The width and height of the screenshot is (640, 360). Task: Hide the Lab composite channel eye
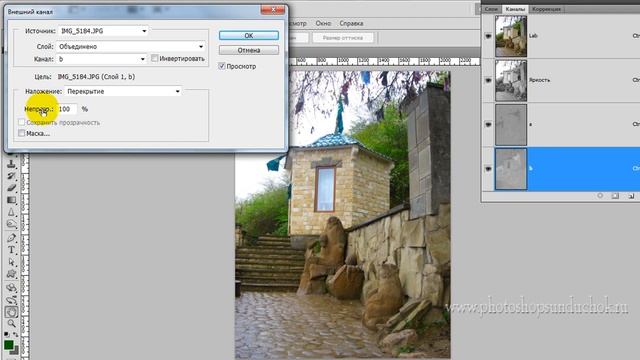(488, 36)
